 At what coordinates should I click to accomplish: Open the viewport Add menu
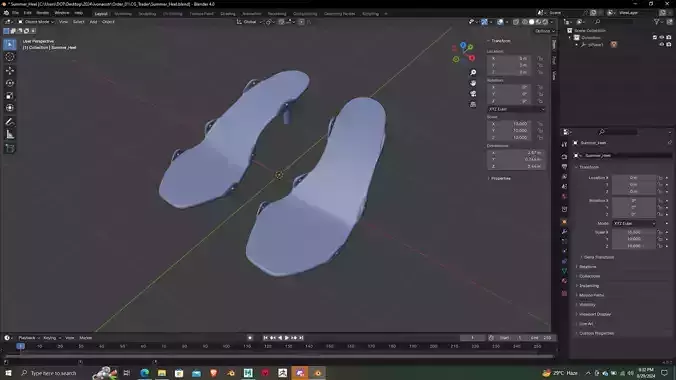tap(93, 22)
